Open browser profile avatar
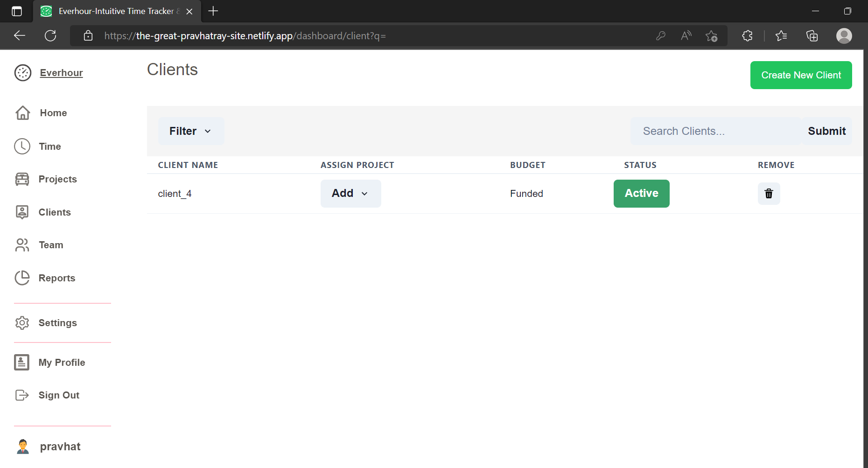This screenshot has width=868, height=468. pos(844,36)
